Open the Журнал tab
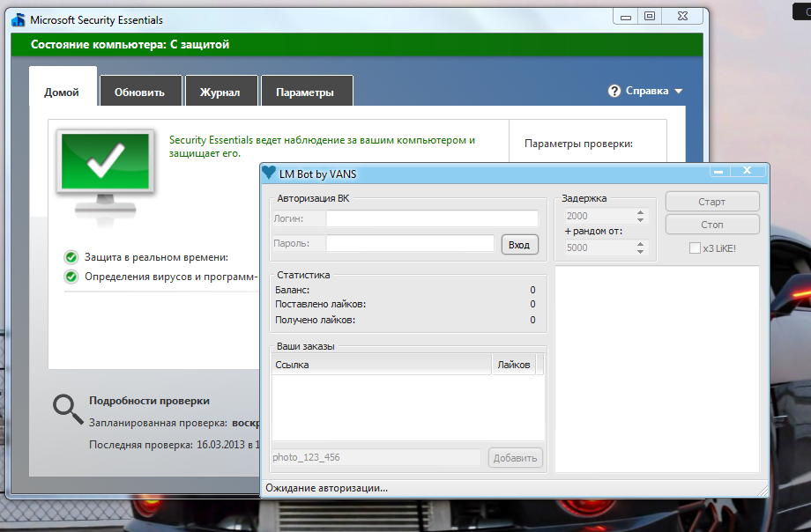Image resolution: width=811 pixels, height=532 pixels. (220, 92)
